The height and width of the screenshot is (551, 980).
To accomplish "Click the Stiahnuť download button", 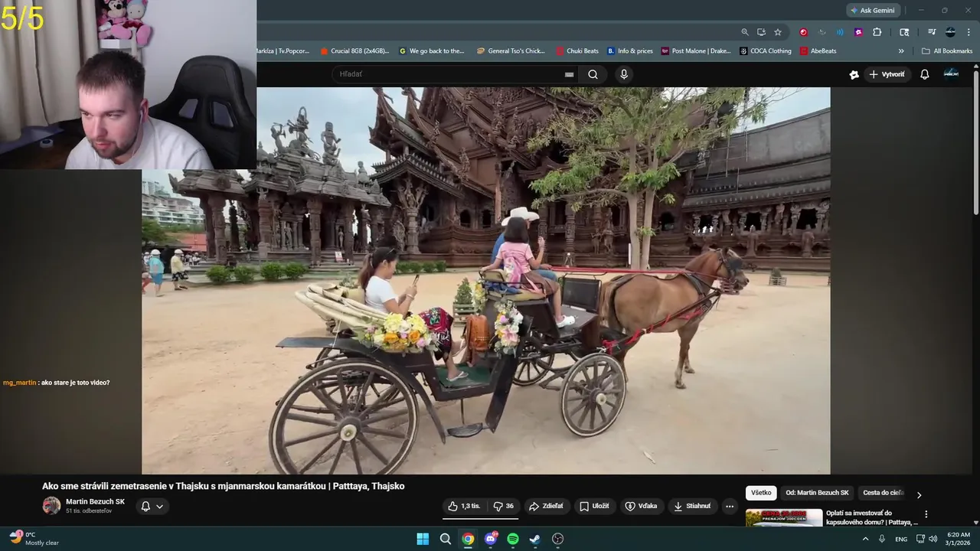I will 692,506.
